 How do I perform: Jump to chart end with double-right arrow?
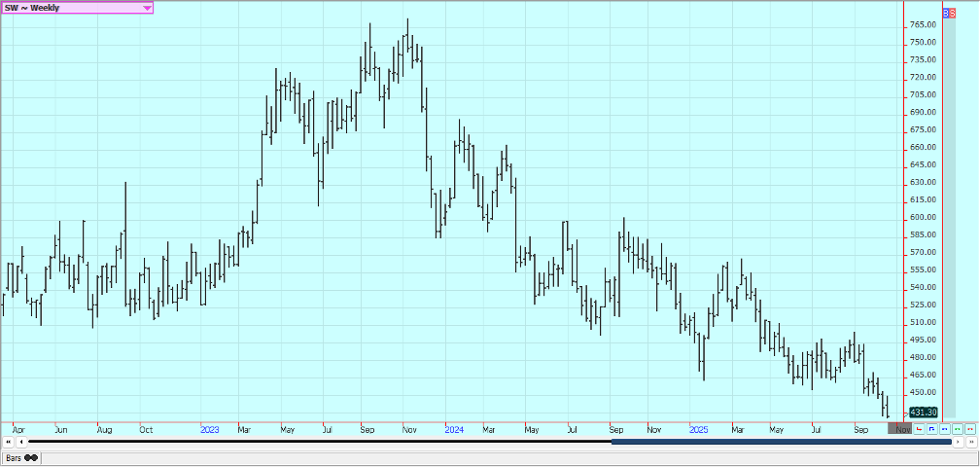[971, 442]
